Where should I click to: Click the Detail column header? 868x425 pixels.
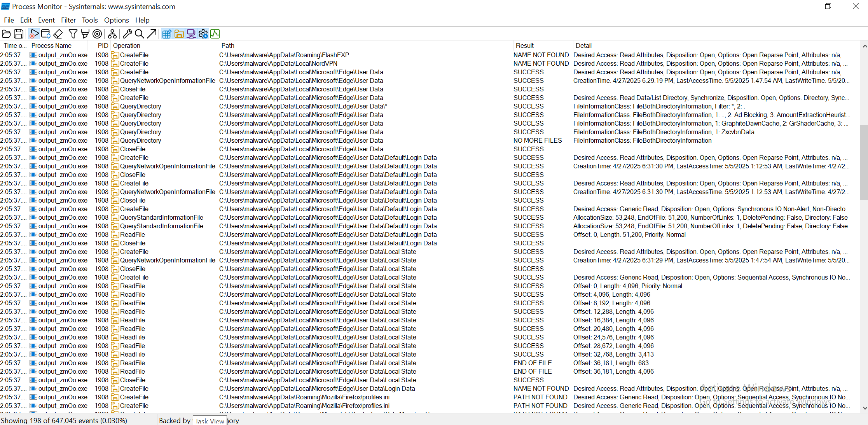pos(712,45)
